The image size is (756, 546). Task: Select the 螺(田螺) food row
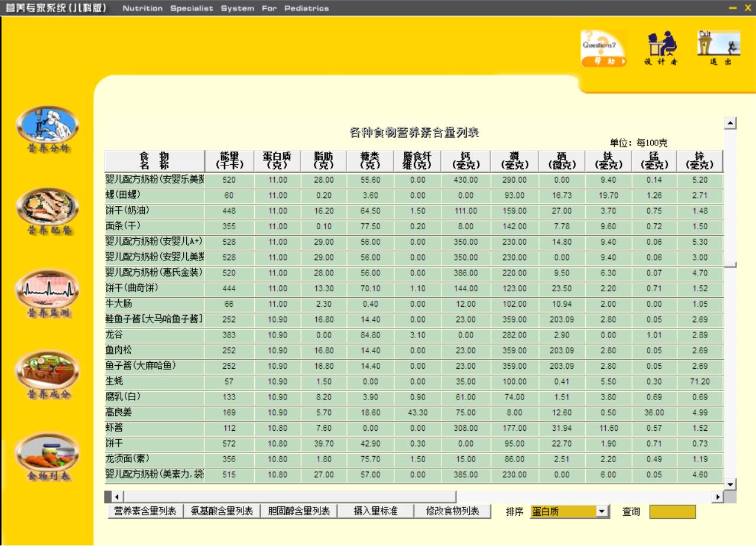click(x=414, y=195)
